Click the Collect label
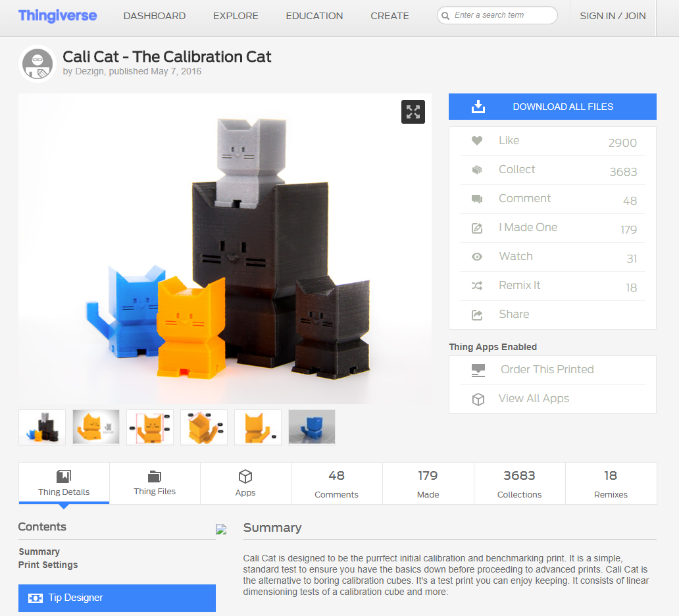 516,169
